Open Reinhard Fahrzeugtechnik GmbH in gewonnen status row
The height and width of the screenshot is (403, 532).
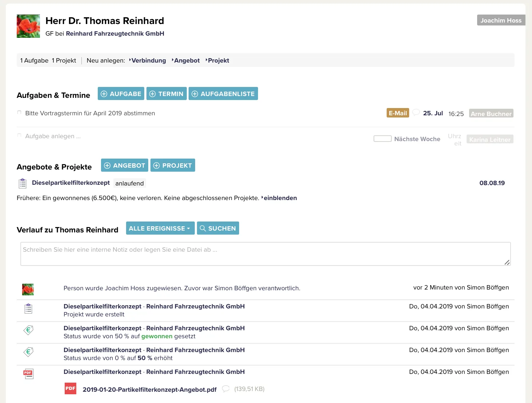click(x=196, y=328)
